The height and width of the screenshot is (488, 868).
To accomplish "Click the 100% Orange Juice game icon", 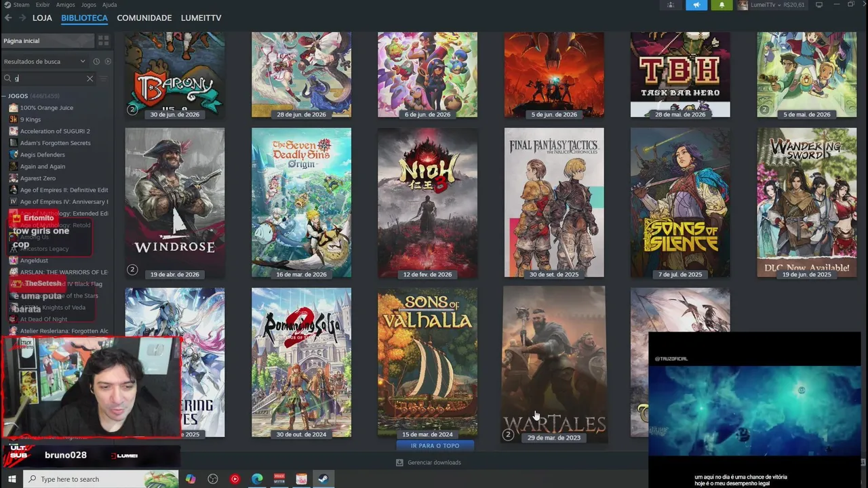I will click(14, 108).
